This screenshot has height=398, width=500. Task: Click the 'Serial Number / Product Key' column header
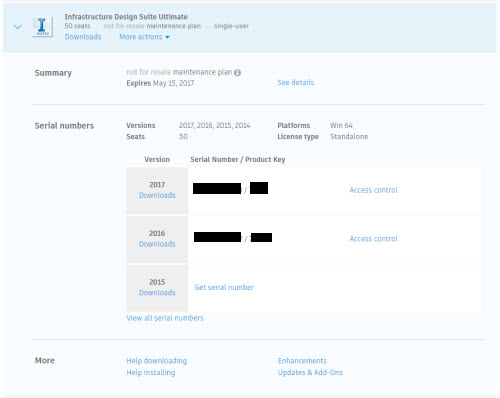pyautogui.click(x=238, y=159)
